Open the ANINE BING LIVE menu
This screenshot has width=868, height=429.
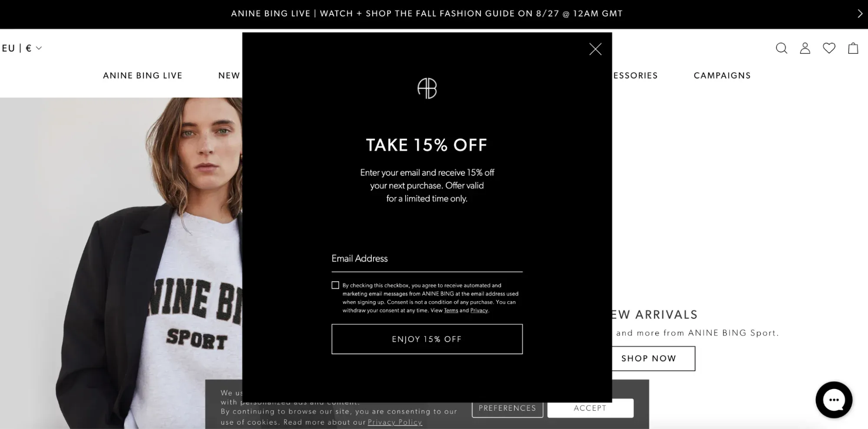(x=142, y=76)
